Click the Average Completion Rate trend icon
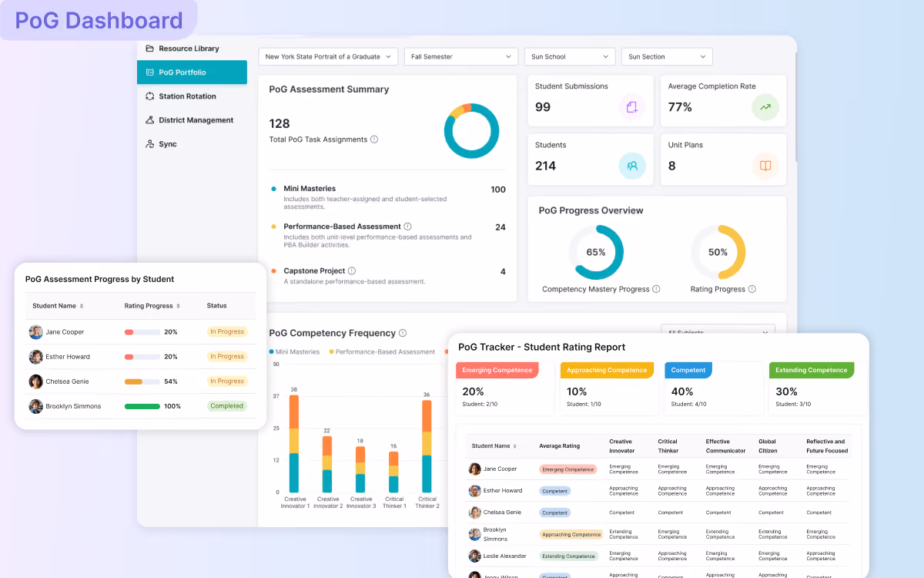Image resolution: width=924 pixels, height=578 pixels. [x=765, y=107]
